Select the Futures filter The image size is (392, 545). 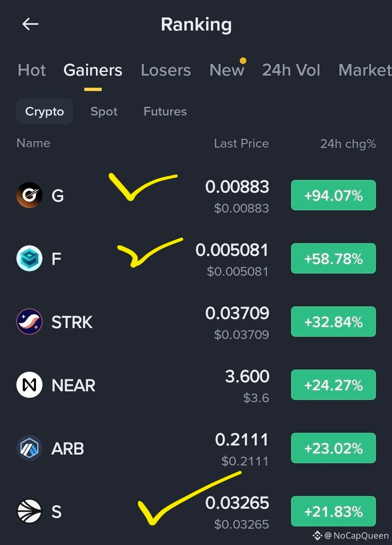click(x=165, y=111)
